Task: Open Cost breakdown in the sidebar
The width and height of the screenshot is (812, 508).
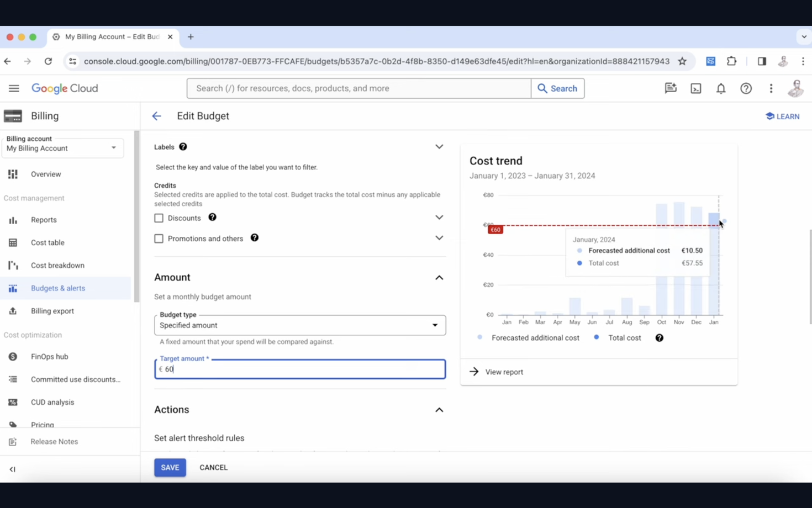Action: 57,266
